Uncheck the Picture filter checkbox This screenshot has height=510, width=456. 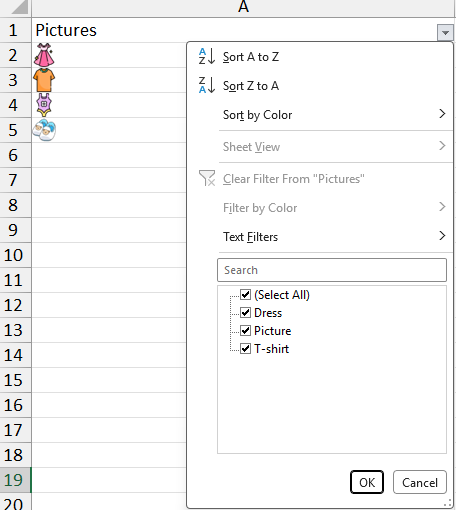tap(246, 331)
